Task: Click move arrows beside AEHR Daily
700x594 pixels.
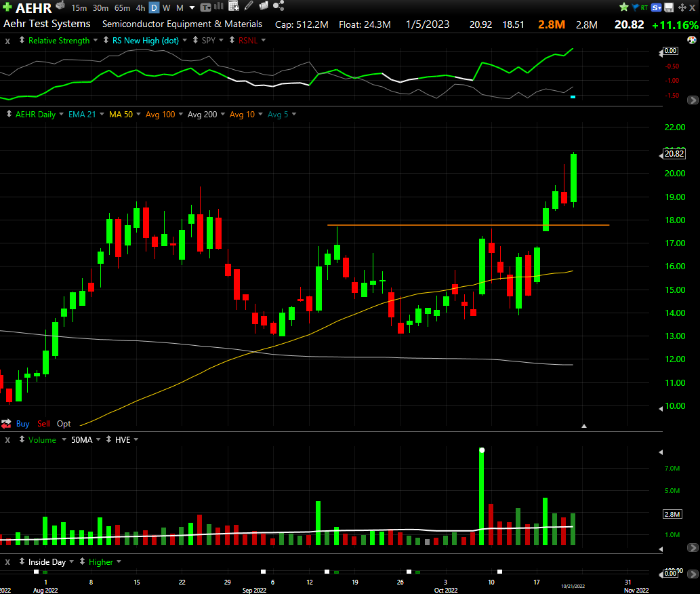Action: point(9,115)
